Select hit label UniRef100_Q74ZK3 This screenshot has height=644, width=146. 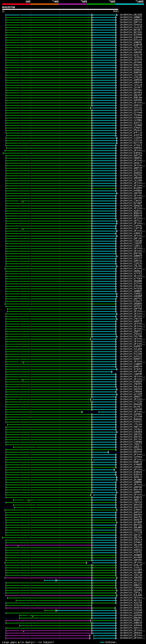[x=131, y=369]
